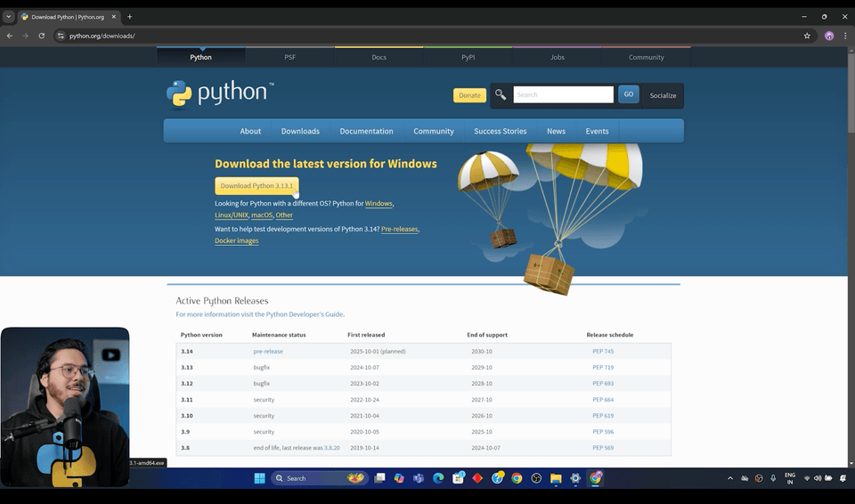Click the magnifying glass search icon
The height and width of the screenshot is (504, 855).
coord(500,94)
